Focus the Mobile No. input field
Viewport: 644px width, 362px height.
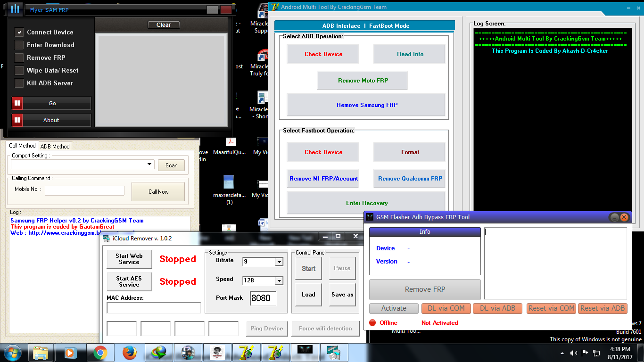click(84, 190)
